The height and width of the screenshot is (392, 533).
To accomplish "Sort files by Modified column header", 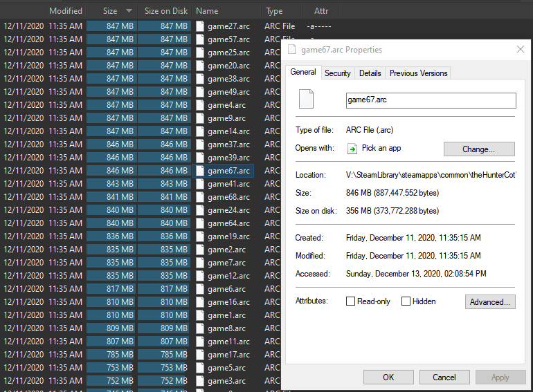I will click(66, 11).
